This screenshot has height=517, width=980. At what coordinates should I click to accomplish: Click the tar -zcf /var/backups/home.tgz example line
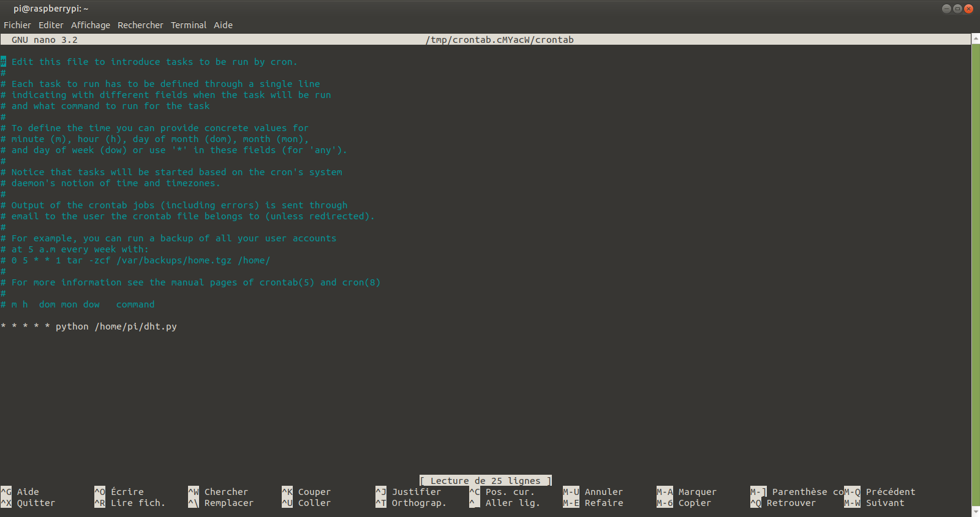[x=135, y=260]
